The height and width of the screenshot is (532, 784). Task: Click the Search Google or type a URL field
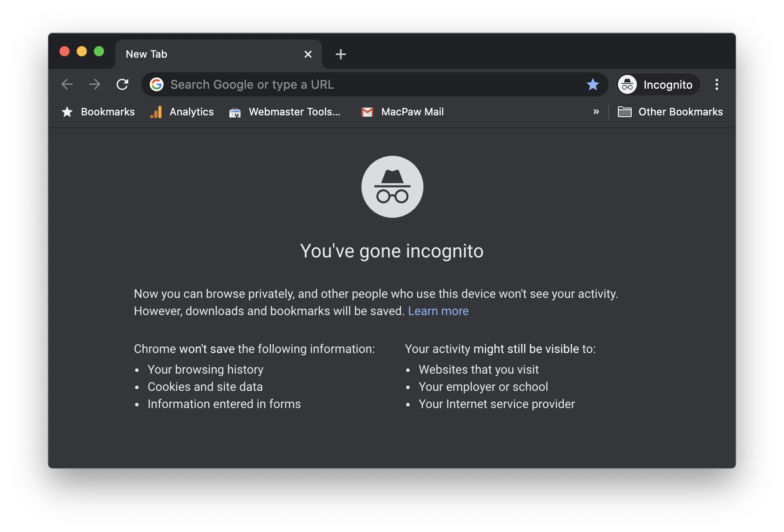374,84
